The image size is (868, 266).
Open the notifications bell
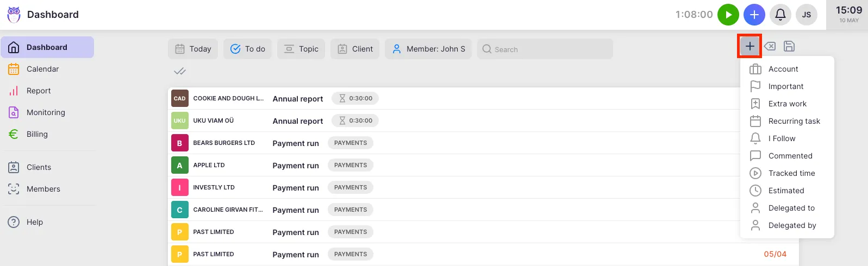[780, 15]
